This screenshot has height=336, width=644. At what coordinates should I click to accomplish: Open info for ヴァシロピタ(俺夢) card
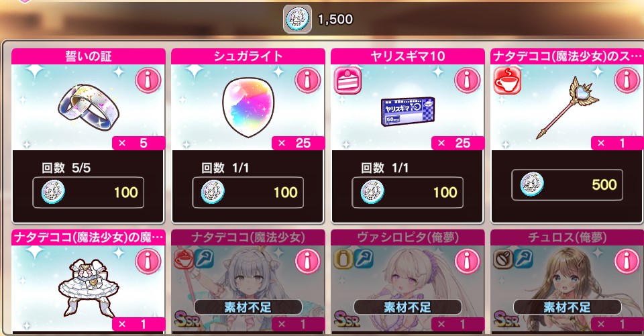[468, 261]
